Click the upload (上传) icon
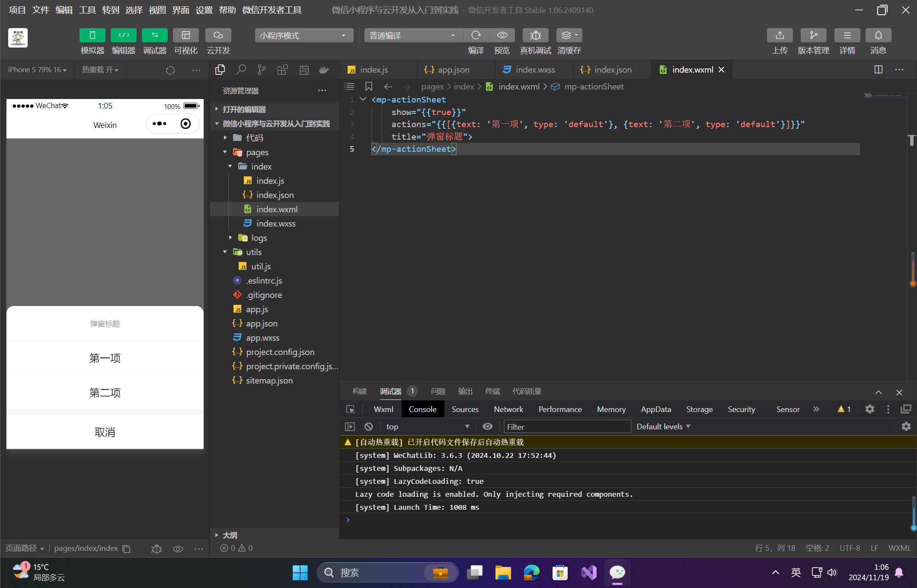This screenshot has width=917, height=588. pyautogui.click(x=780, y=35)
